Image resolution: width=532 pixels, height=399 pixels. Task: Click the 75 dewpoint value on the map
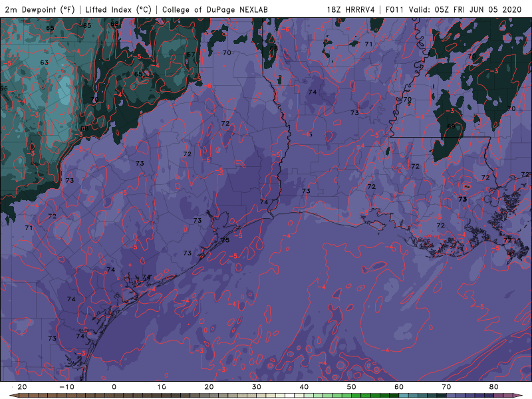(225, 240)
